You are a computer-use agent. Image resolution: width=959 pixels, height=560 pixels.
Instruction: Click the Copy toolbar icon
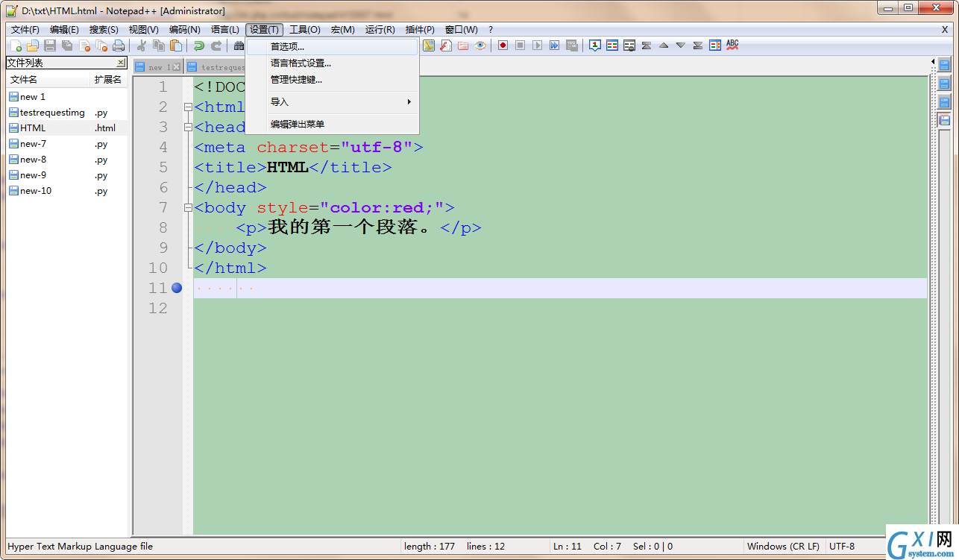click(159, 45)
